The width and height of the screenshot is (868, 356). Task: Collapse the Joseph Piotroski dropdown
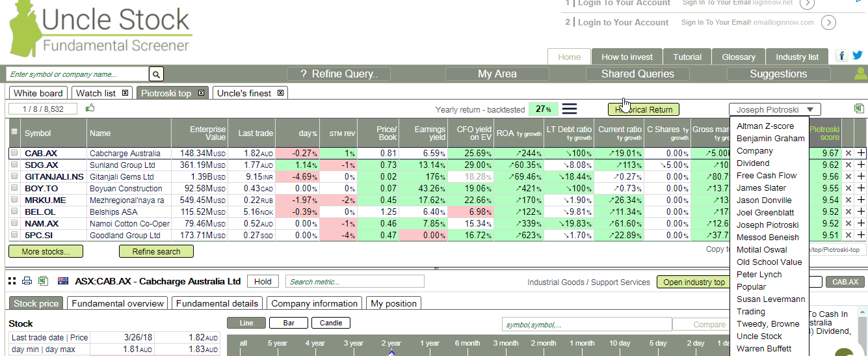point(775,109)
